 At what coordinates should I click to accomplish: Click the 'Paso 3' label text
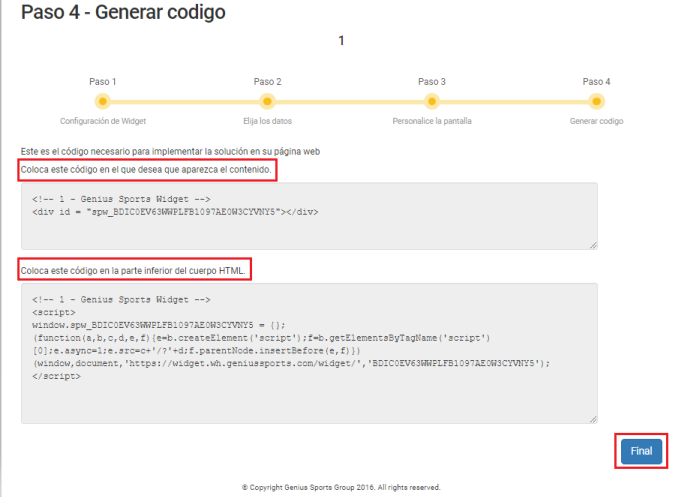click(432, 81)
